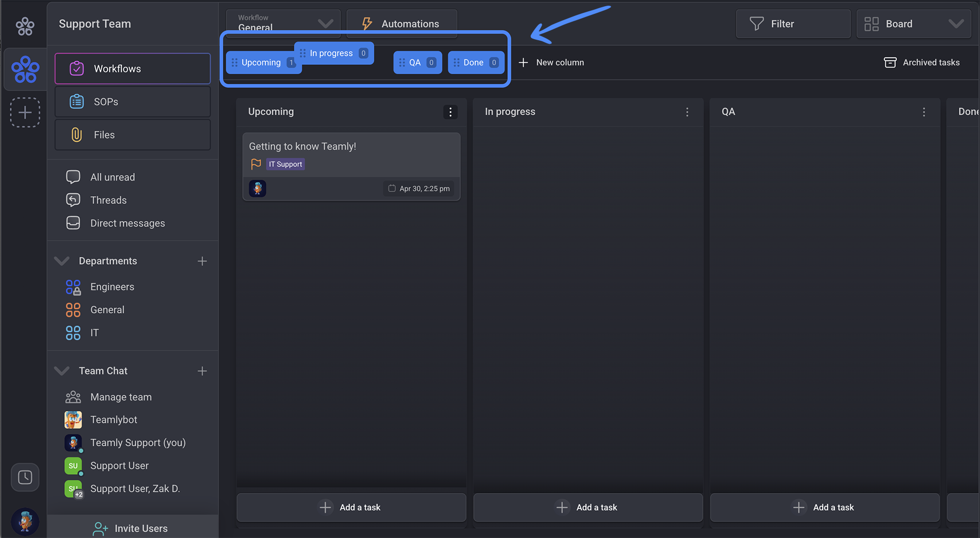
Task: Add a new workspace with dashed plus
Action: click(x=25, y=112)
